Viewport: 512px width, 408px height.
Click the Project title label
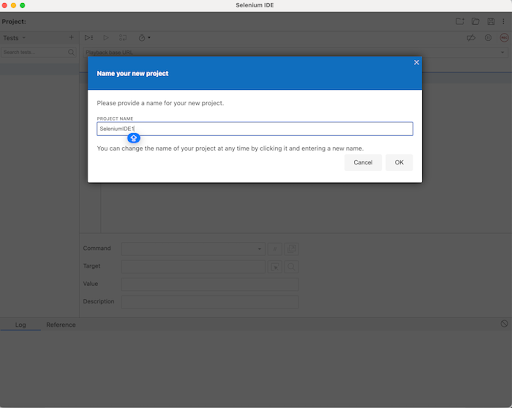(x=14, y=22)
